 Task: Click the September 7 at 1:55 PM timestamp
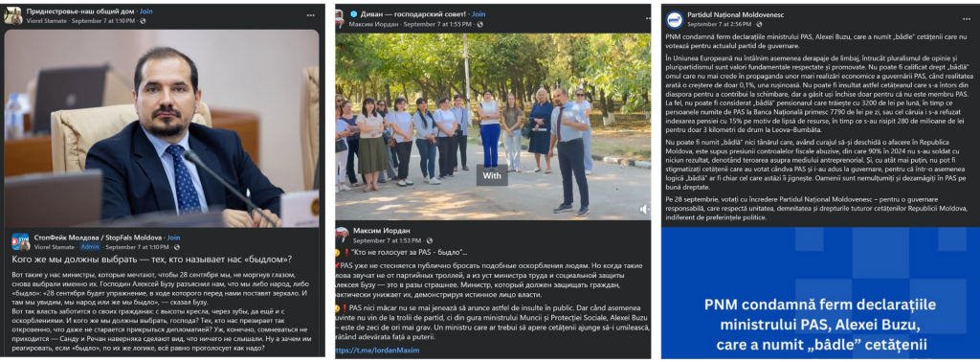click(x=437, y=24)
